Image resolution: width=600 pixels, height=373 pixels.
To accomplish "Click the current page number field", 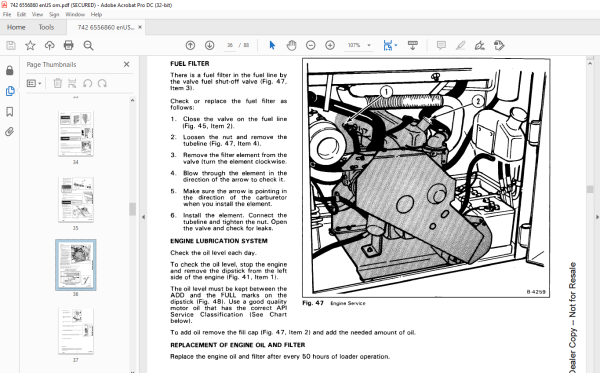I will tap(230, 45).
